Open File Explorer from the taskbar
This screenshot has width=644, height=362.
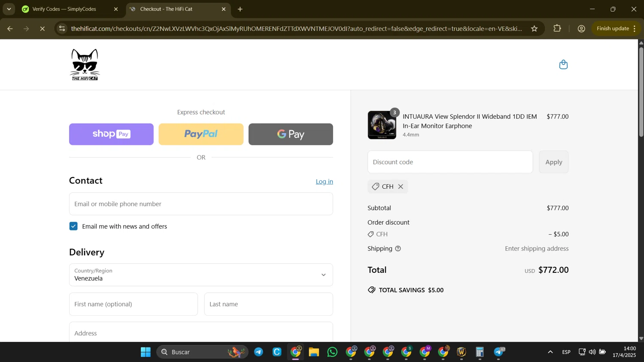pyautogui.click(x=314, y=352)
